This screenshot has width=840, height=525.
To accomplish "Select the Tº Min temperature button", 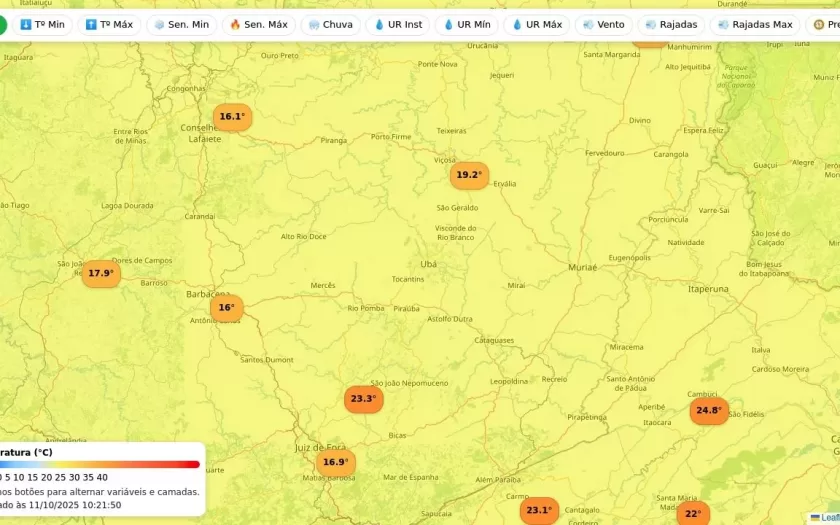I will (42, 25).
